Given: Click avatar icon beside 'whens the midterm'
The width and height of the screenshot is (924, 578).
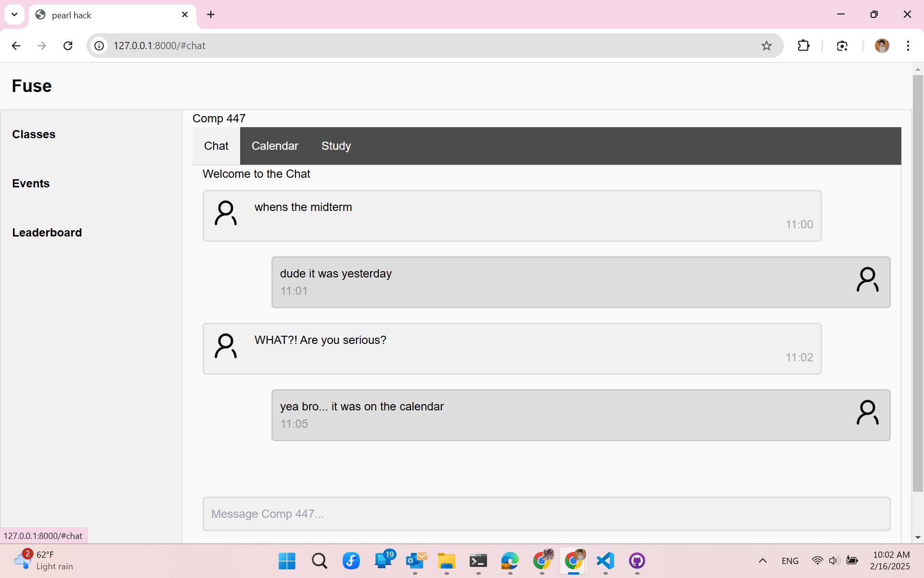Looking at the screenshot, I should [x=225, y=213].
